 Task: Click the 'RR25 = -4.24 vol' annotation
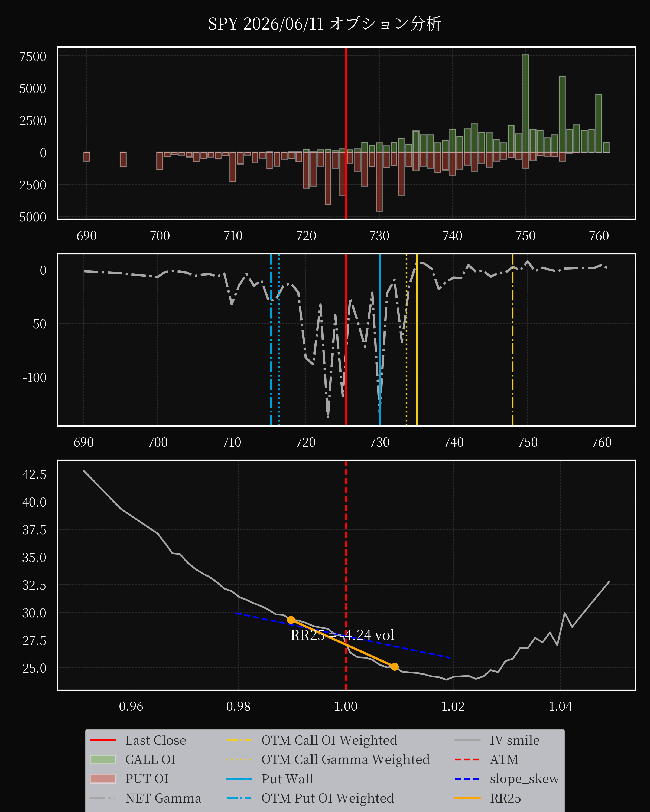click(343, 635)
